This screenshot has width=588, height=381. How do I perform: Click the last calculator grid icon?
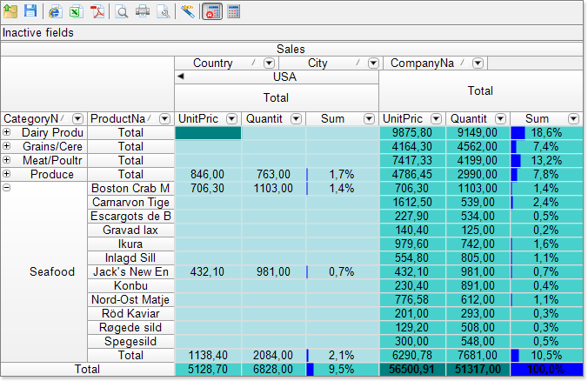(x=233, y=11)
